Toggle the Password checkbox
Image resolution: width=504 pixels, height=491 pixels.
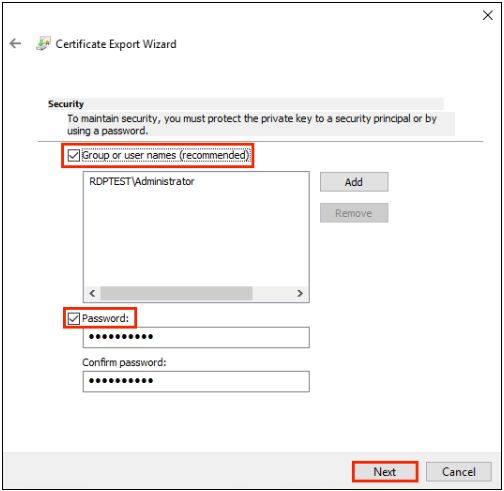[73, 318]
